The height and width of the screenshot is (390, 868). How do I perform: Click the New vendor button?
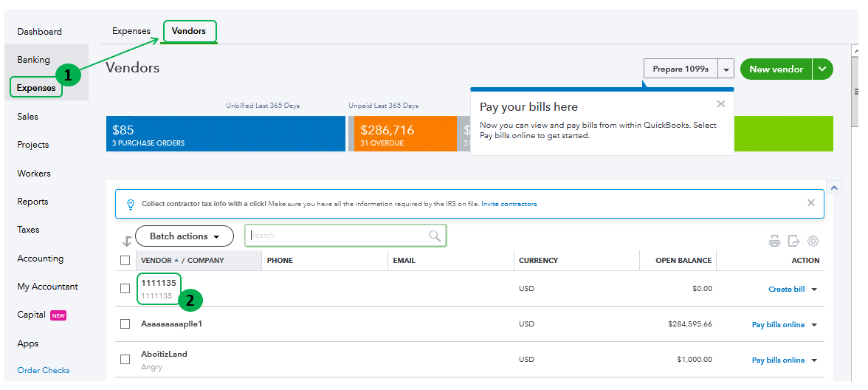click(x=776, y=69)
